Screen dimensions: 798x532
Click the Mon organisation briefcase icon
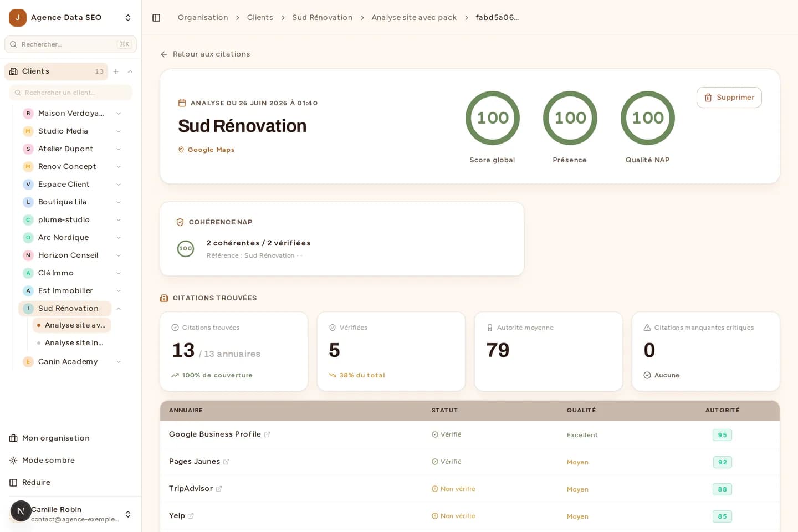[13, 438]
